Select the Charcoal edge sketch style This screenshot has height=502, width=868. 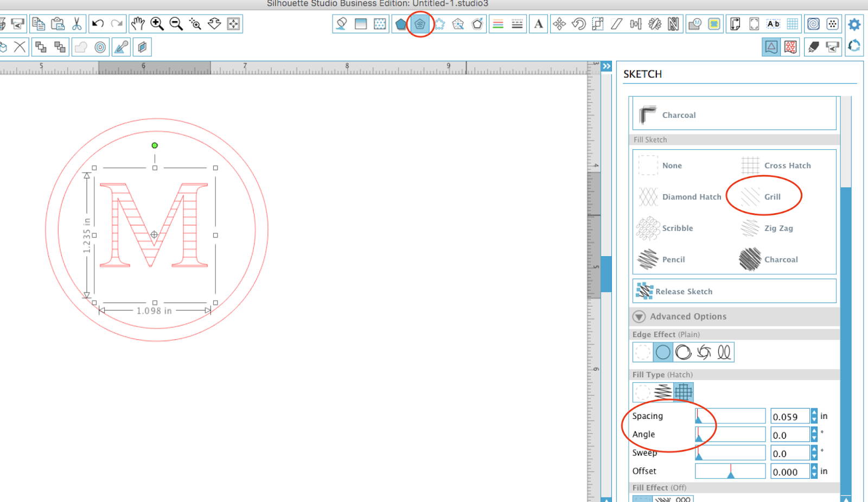click(734, 114)
